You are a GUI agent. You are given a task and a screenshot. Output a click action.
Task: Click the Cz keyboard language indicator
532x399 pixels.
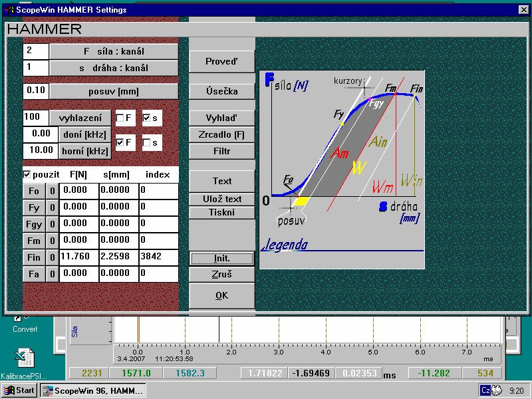click(485, 390)
